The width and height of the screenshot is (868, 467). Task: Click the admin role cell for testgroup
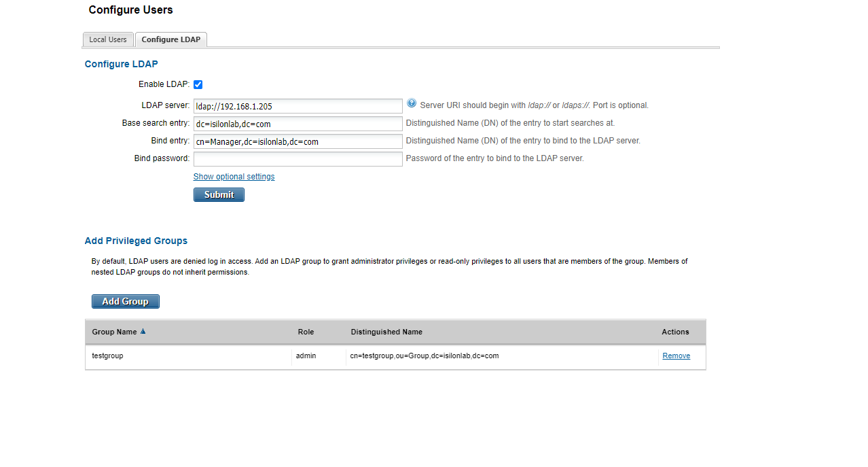[306, 355]
